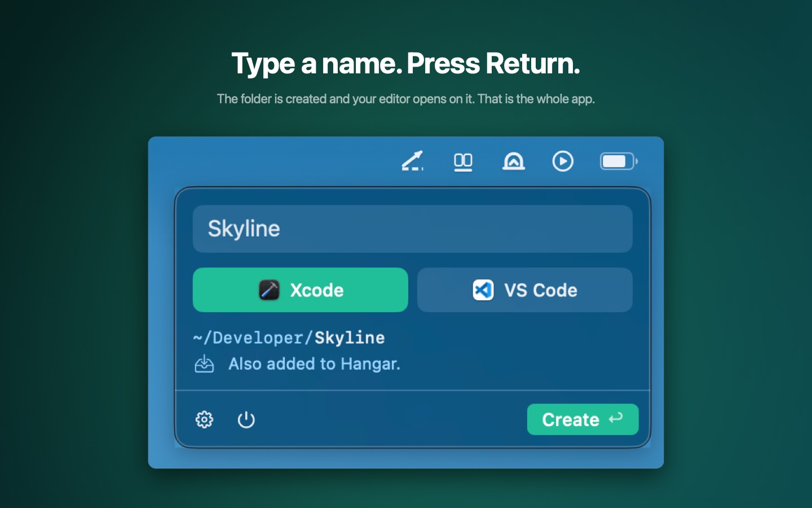Viewport: 812px width, 508px height.
Task: Click the 'Type a name. Press Return.' heading
Action: pos(405,63)
